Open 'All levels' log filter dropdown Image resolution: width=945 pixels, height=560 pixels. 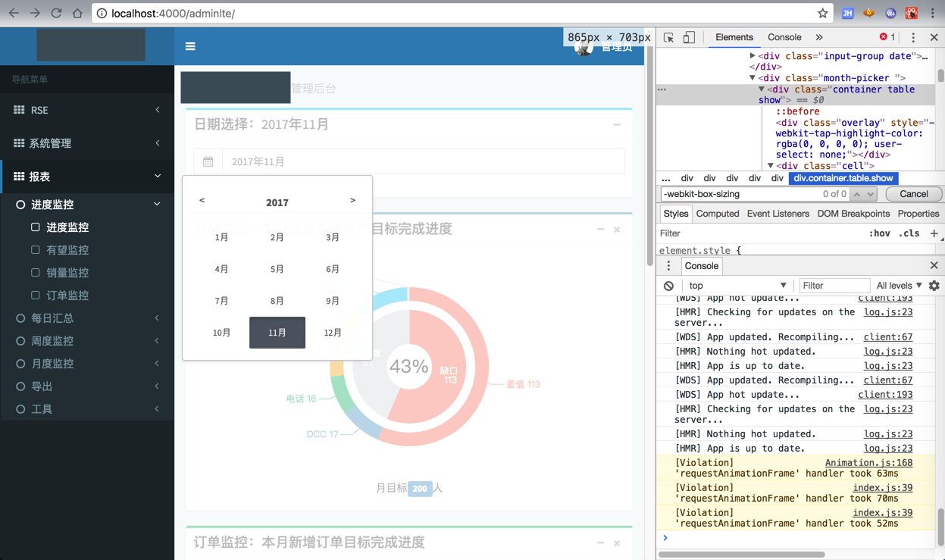[x=899, y=286]
